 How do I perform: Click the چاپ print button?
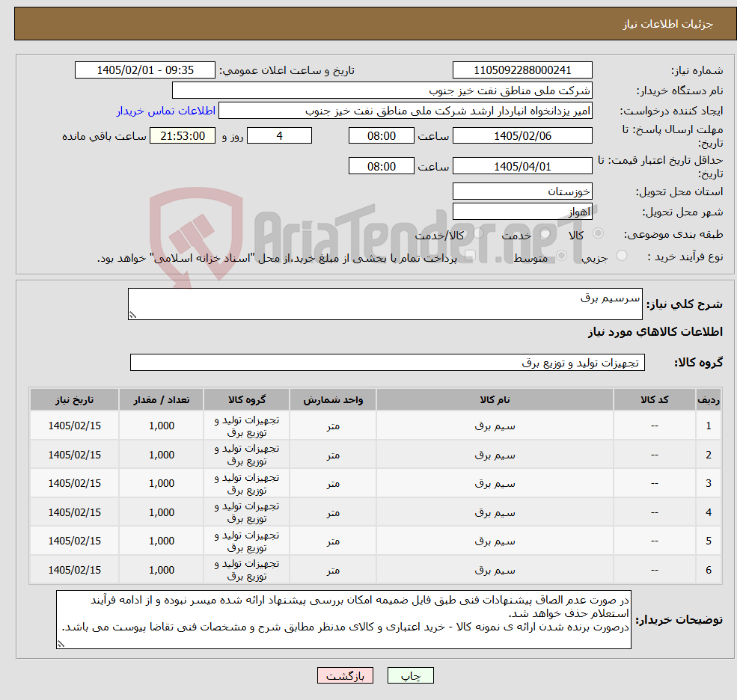click(x=410, y=675)
